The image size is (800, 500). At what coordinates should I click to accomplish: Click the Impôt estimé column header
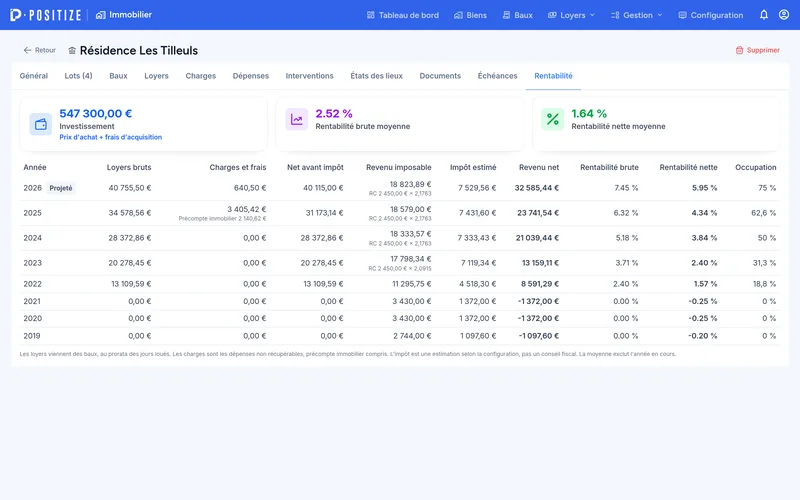coord(473,167)
